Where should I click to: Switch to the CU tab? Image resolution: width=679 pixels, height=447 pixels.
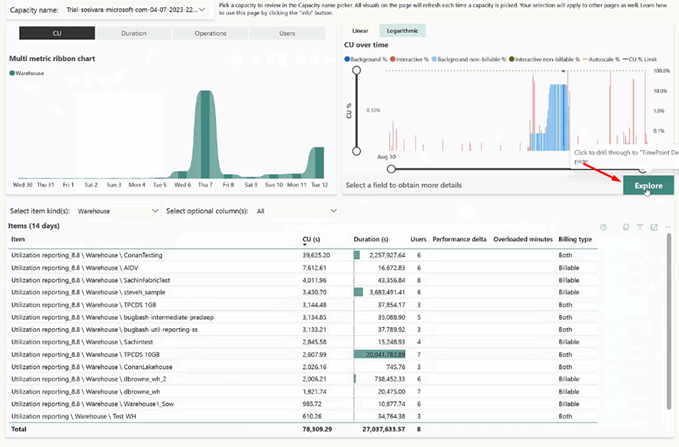57,33
